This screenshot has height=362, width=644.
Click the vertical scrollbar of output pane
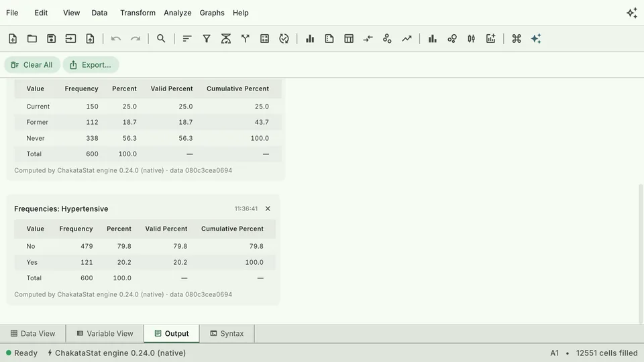pyautogui.click(x=641, y=253)
